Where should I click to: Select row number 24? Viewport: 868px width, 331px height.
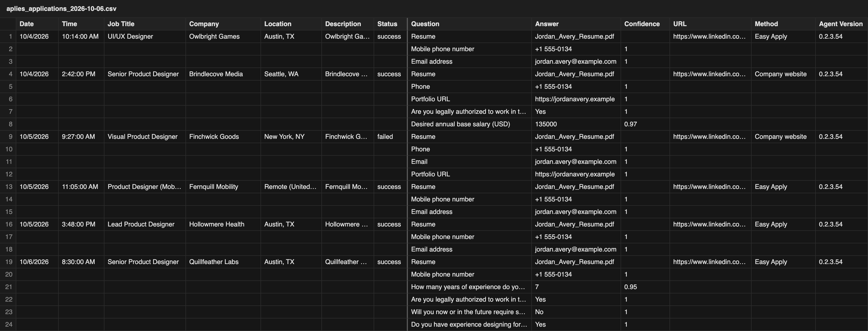tap(8, 324)
